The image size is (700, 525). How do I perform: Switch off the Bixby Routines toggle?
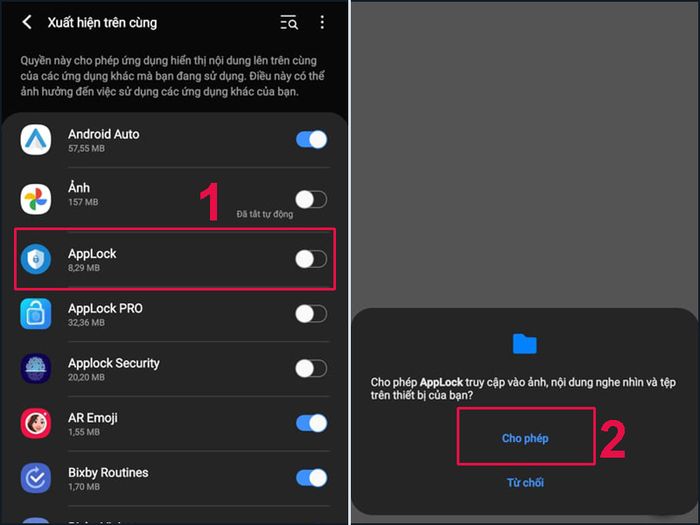[x=312, y=478]
